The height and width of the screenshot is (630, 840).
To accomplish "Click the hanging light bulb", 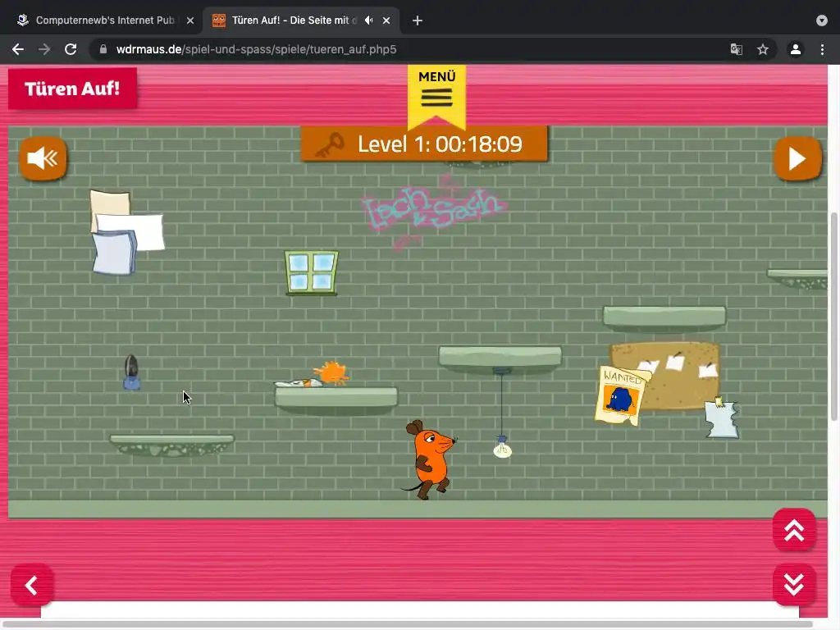I will pyautogui.click(x=502, y=447).
